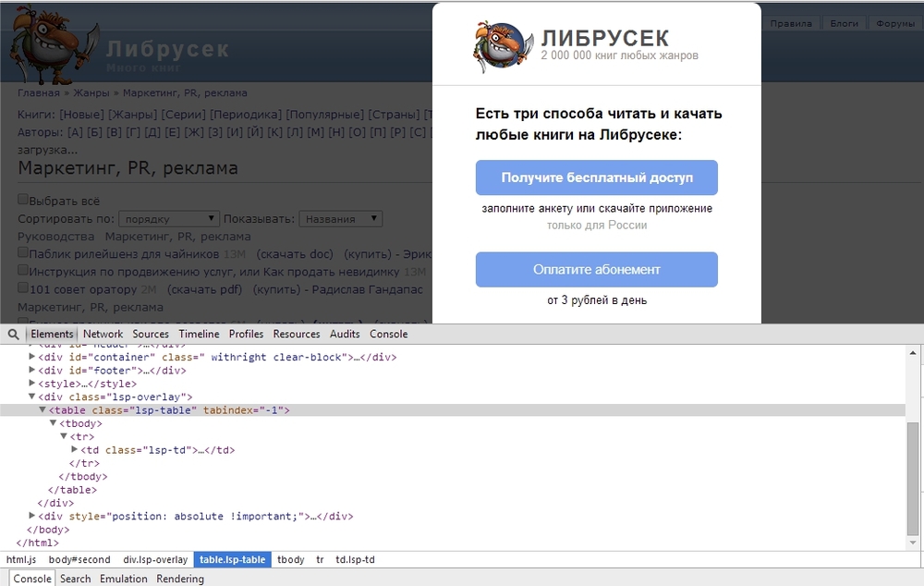Select the closing </html> tag line
Image resolution: width=924 pixels, height=586 pixels.
click(38, 543)
